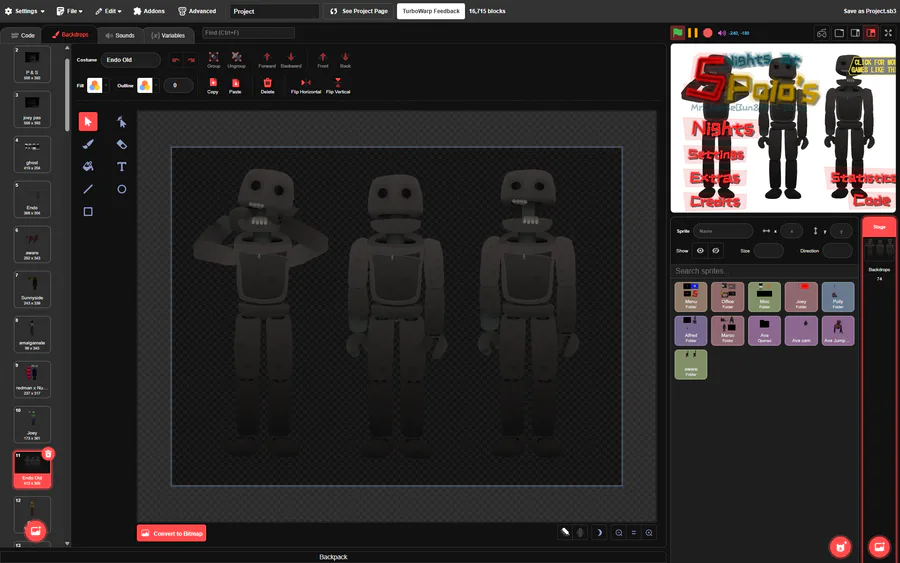Viewport: 900px width, 563px height.
Task: Mute project with the speaker icon
Action: pos(722,33)
